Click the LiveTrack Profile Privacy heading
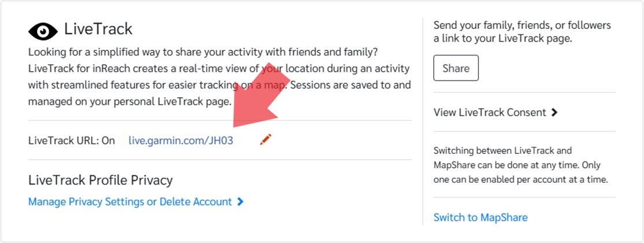 (x=100, y=180)
